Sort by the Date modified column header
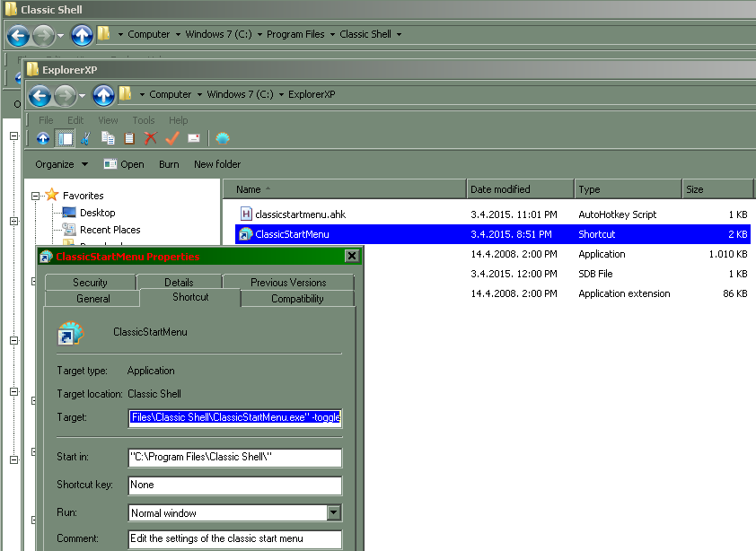Image resolution: width=756 pixels, height=551 pixels. tap(520, 189)
